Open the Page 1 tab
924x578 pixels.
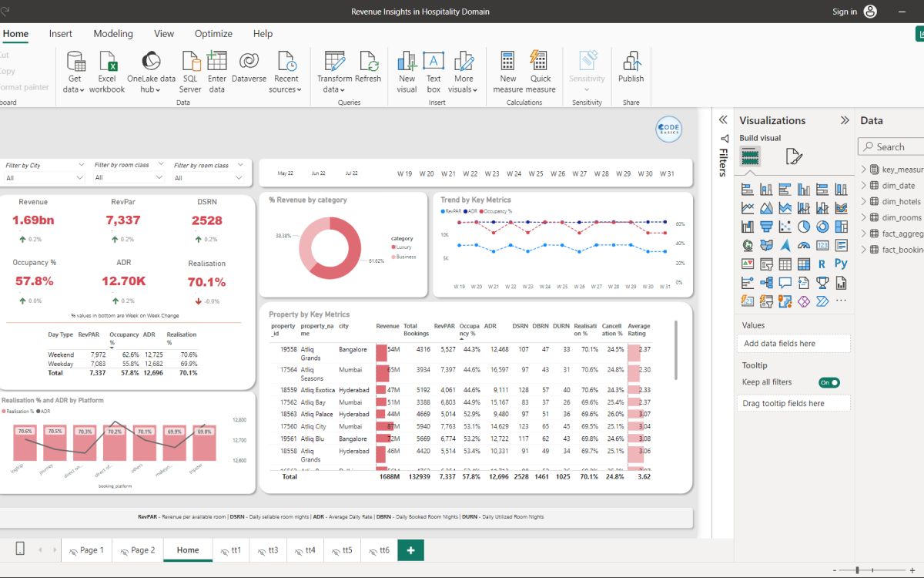click(x=87, y=550)
